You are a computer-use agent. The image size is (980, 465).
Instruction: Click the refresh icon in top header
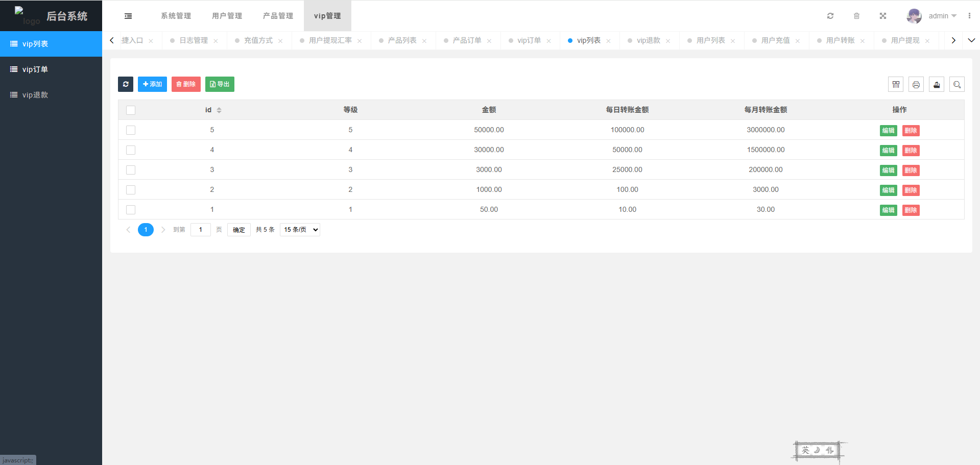(x=830, y=16)
